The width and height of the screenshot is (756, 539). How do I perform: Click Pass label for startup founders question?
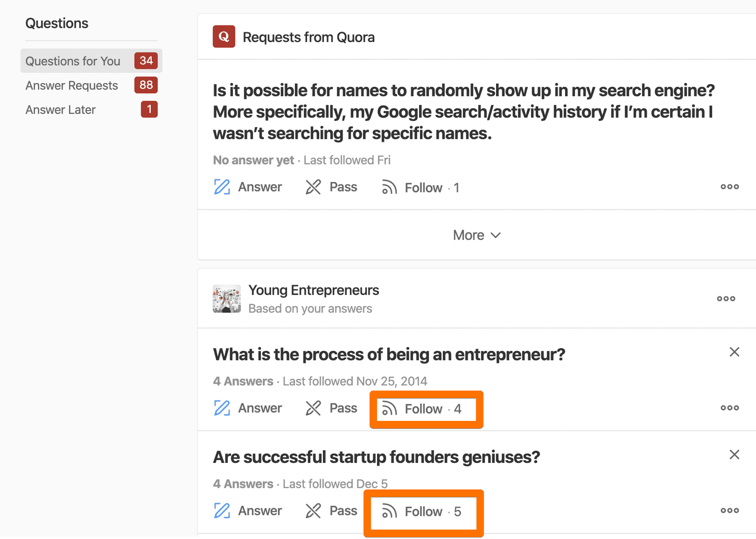pos(344,511)
